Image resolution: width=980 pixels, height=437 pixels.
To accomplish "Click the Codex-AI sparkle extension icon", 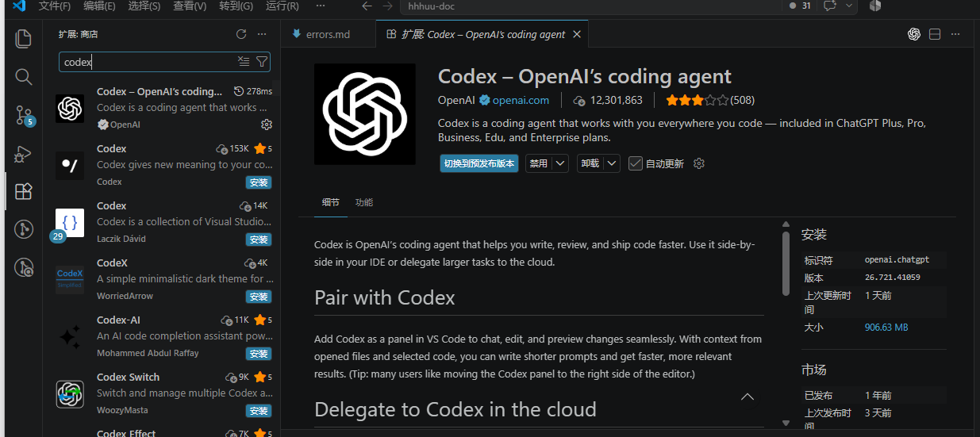I will click(x=70, y=337).
